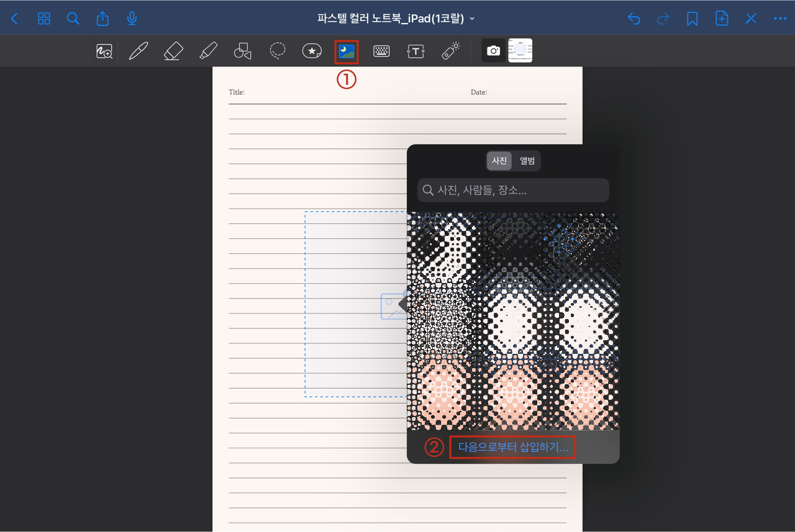Click the photo search field
The height and width of the screenshot is (532, 795).
514,190
